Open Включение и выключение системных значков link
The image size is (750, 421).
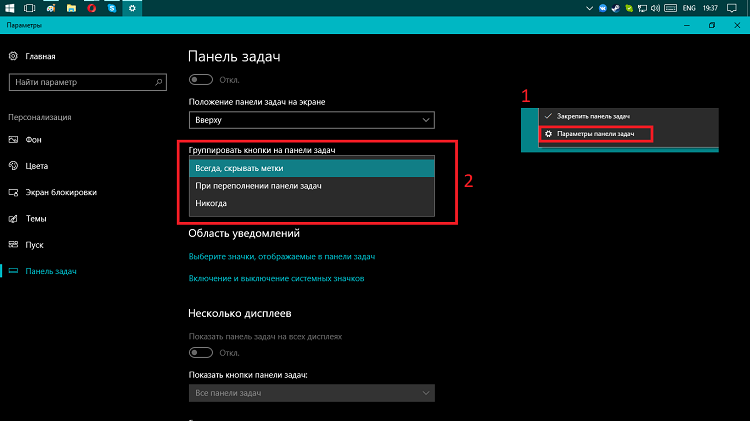pos(276,278)
